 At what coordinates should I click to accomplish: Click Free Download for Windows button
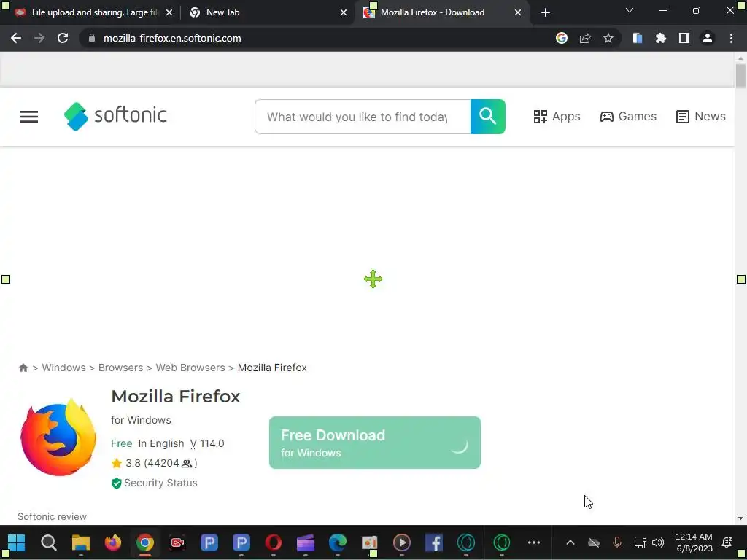pyautogui.click(x=375, y=443)
